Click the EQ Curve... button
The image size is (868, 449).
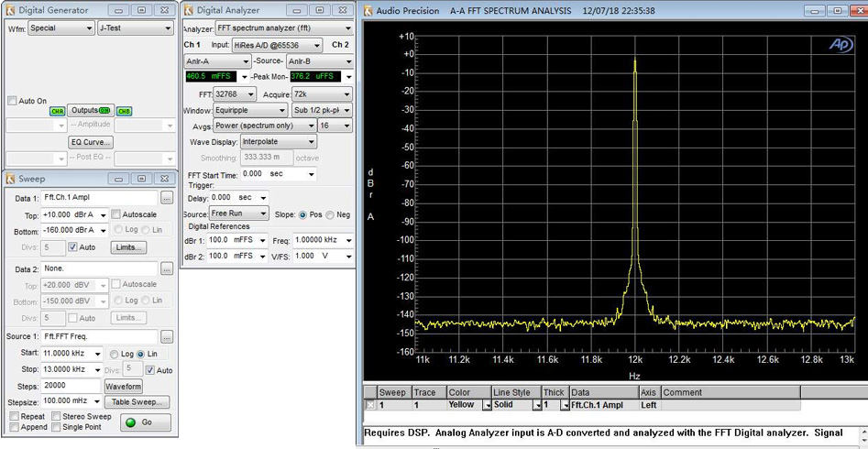click(x=92, y=142)
